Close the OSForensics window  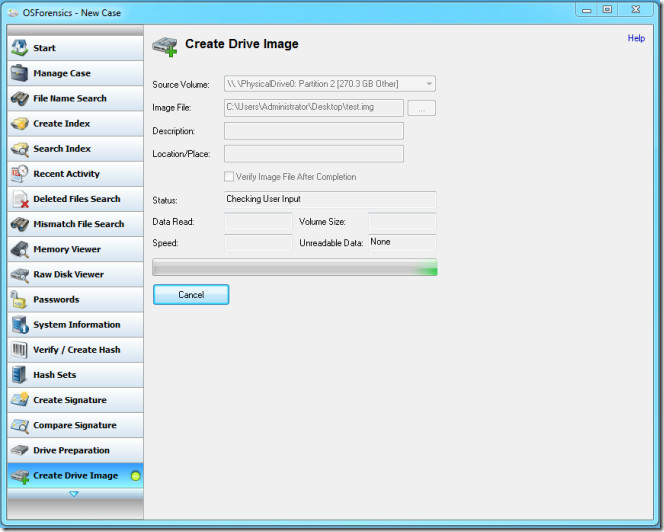(636, 10)
